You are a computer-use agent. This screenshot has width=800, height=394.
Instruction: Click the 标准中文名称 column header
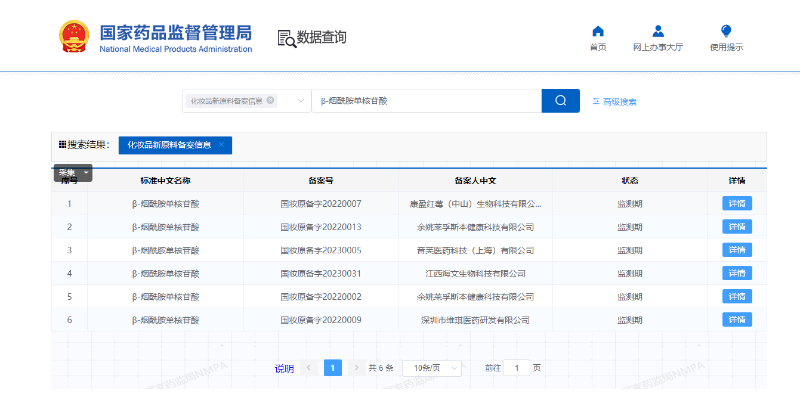tap(165, 181)
